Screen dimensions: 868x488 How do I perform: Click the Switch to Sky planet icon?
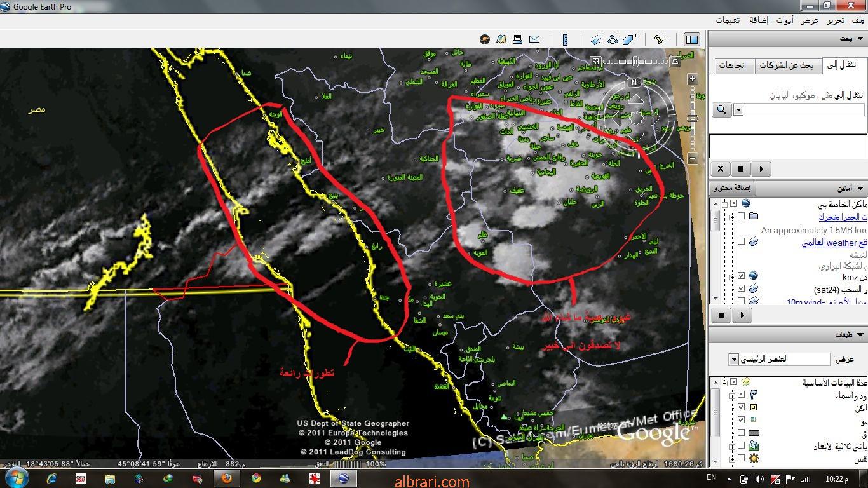pos(485,39)
